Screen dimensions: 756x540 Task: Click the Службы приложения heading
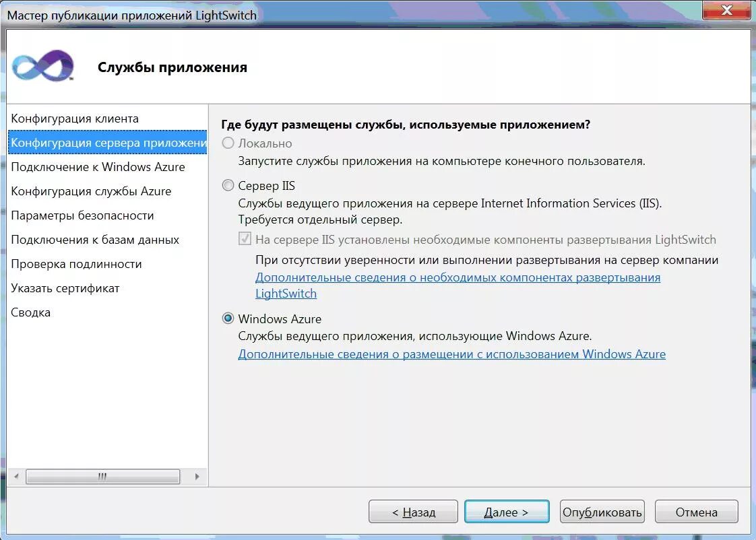point(172,67)
